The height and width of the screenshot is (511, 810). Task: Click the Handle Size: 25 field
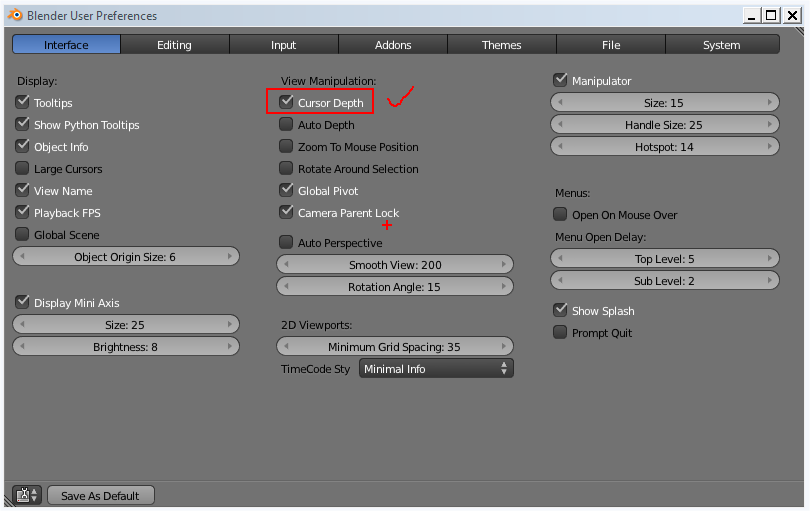click(665, 125)
